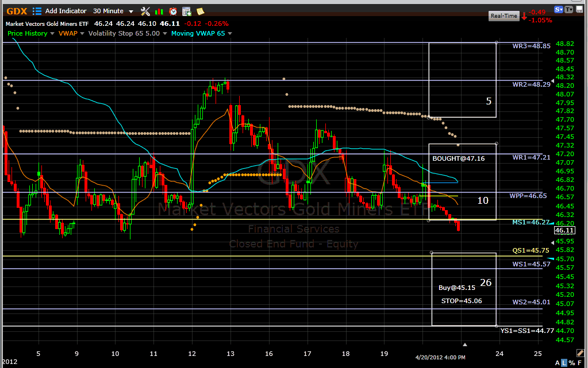588x368 pixels.
Task: Click the WPP=46.65 pivot label
Action: click(x=528, y=196)
